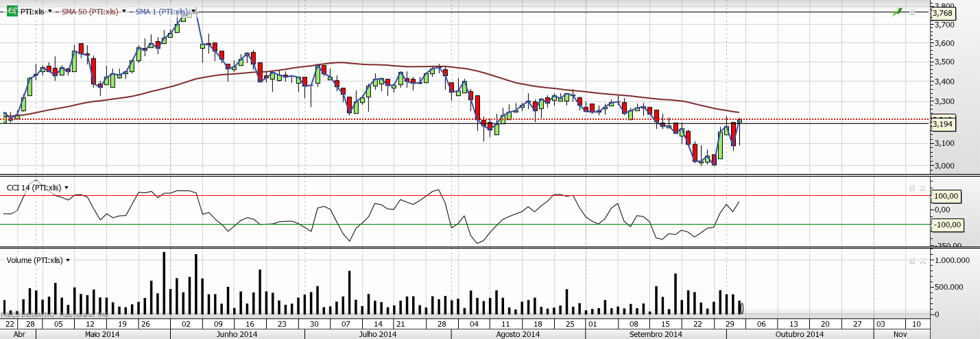Viewport: 980px width, 339px height.
Task: Expand the CCI 14 indicator dropdown
Action: click(67, 188)
